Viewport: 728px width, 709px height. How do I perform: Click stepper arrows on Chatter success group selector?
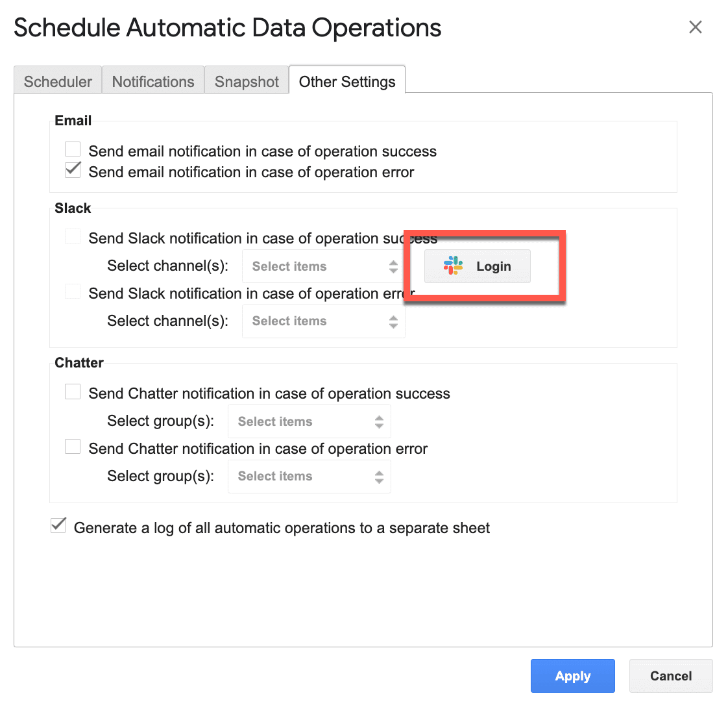[x=379, y=422]
